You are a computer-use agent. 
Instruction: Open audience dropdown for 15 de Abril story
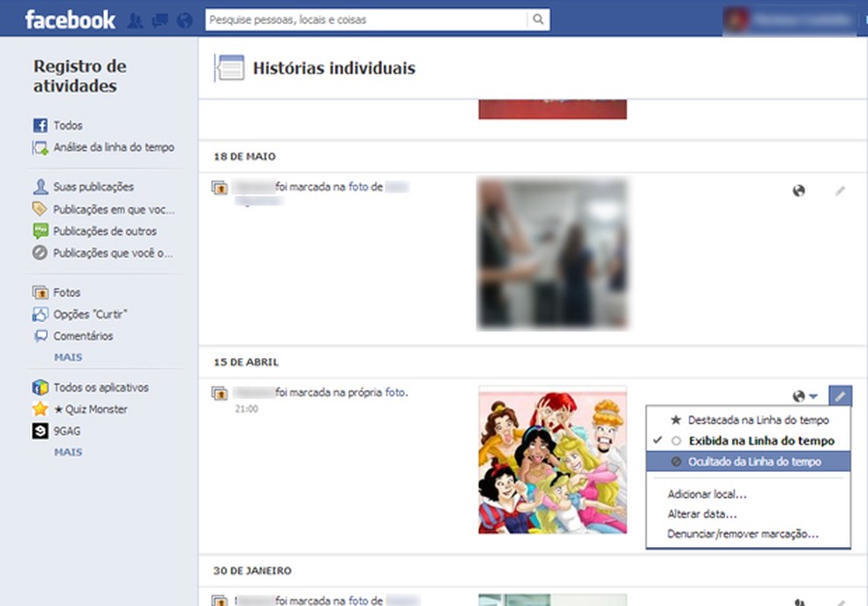[804, 396]
